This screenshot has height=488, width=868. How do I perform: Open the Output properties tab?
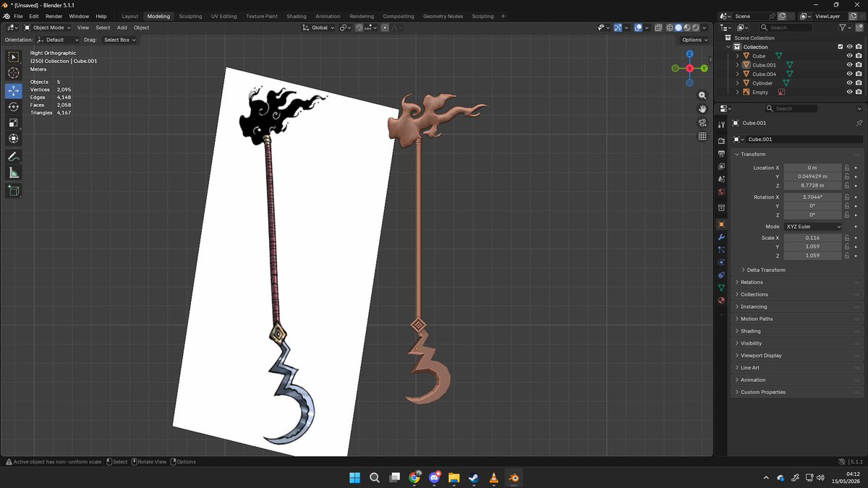[721, 153]
